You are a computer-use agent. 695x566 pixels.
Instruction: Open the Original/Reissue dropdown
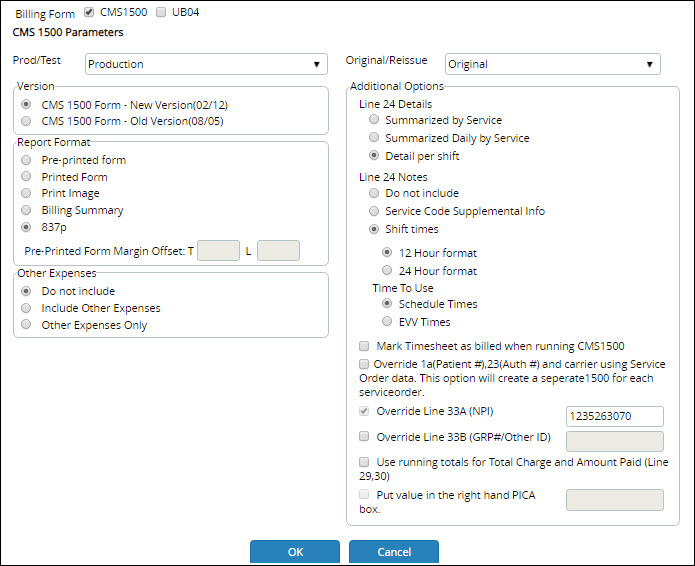pos(552,64)
